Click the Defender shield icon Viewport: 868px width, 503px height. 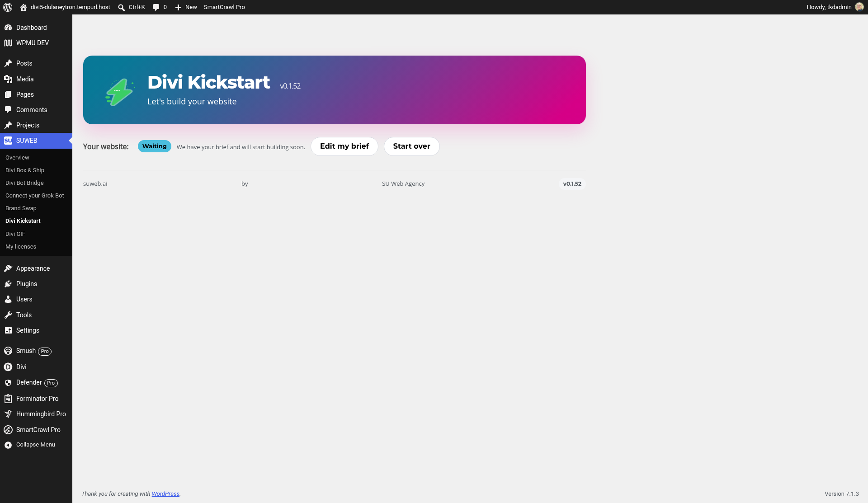8,383
